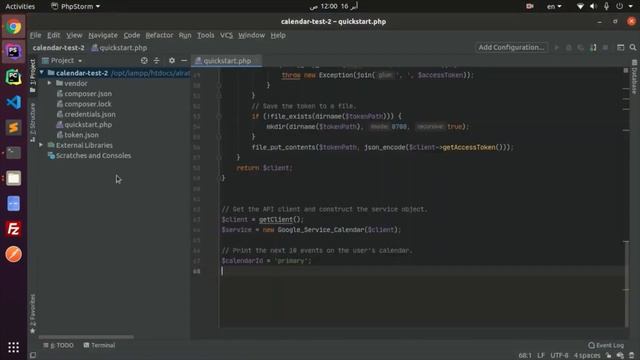The width and height of the screenshot is (640, 360).
Task: Open system menu arrow in top bar
Action: (630, 6)
